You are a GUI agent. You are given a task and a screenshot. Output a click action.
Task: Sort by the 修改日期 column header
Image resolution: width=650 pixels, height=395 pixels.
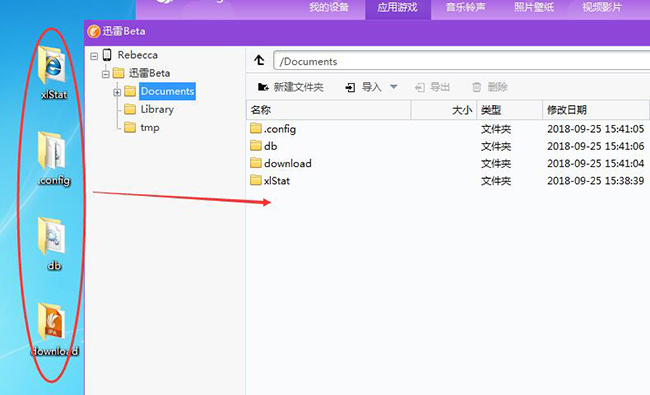(x=596, y=110)
